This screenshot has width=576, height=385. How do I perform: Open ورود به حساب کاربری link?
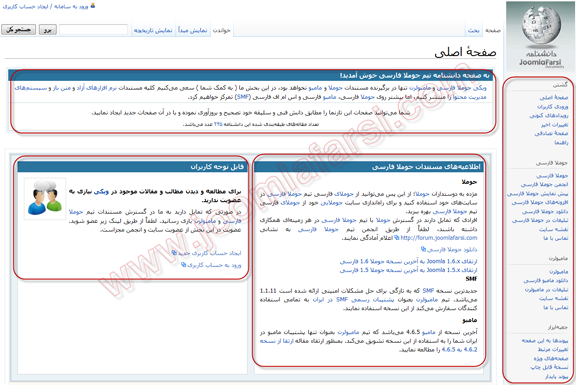[214, 265]
